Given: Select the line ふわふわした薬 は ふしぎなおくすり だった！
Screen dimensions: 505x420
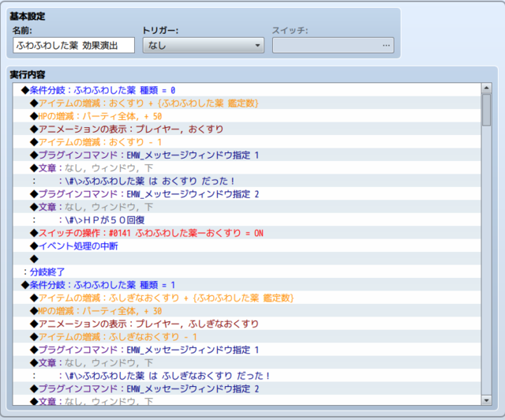Looking at the screenshot, I should 247,376.
